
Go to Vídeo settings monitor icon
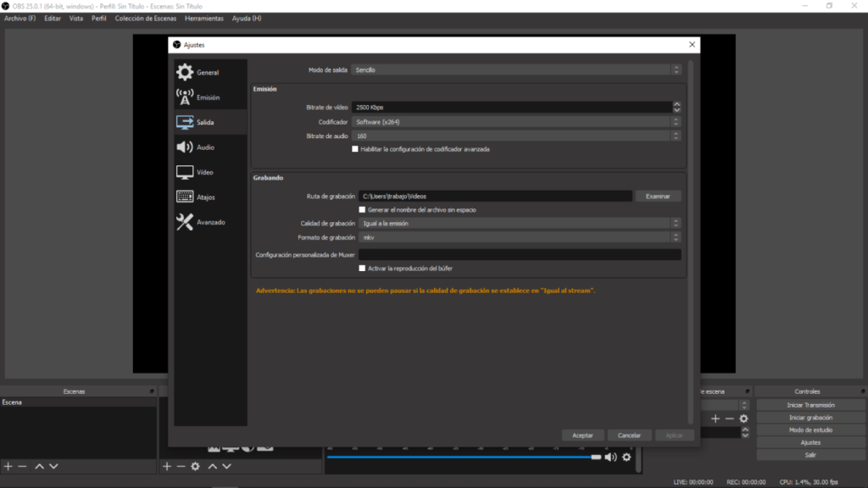point(185,172)
